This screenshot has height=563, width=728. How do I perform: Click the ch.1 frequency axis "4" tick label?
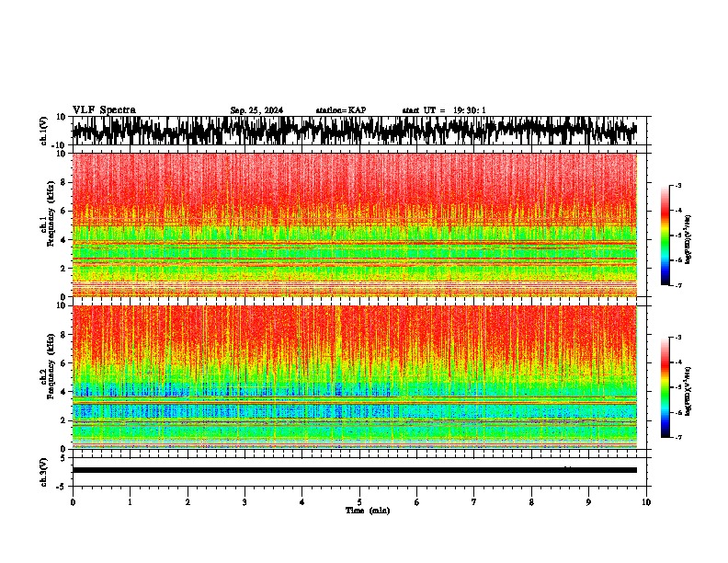coord(63,240)
